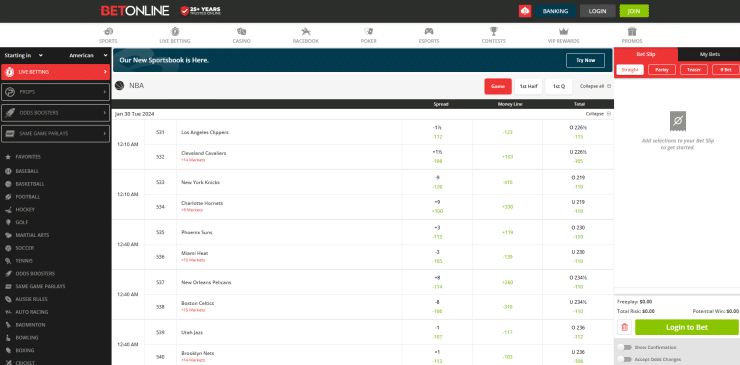Open the Sports section icon
This screenshot has height=365, width=740.
coord(108,32)
